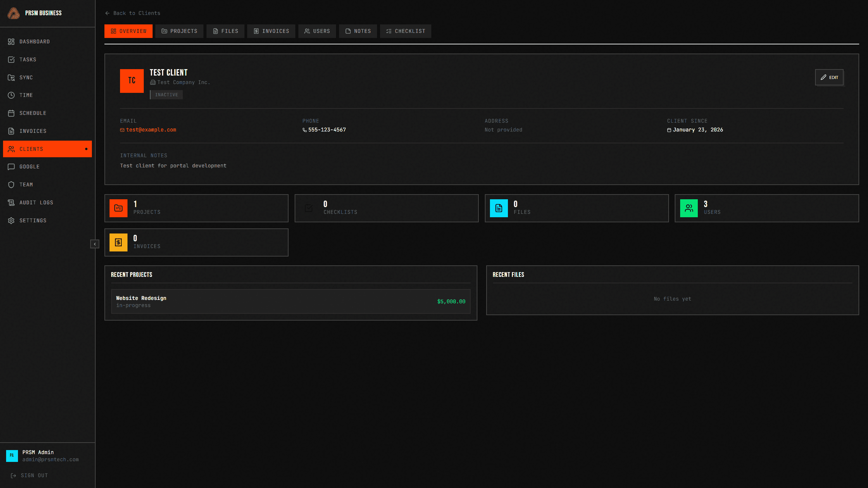Open the Website Redesign project row
This screenshot has height=488, width=868.
(x=291, y=302)
